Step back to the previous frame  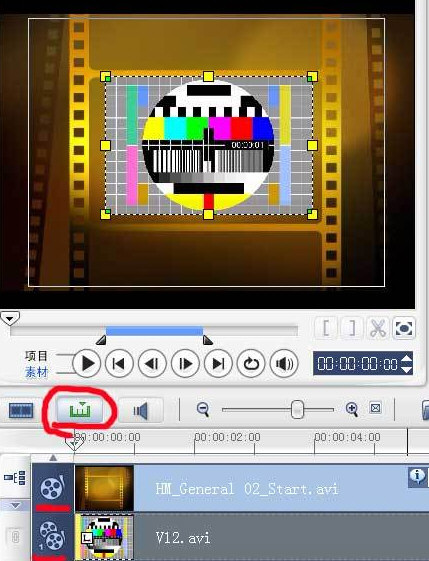(152, 364)
